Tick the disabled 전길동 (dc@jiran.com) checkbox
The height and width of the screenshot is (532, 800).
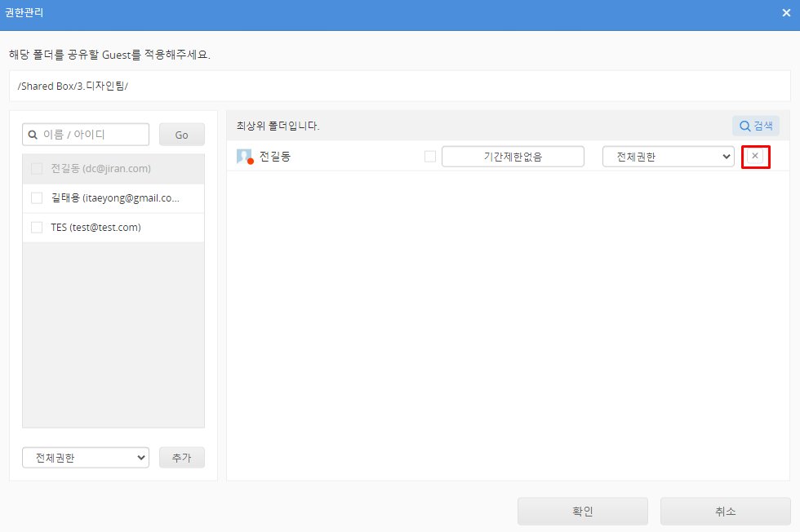37,169
